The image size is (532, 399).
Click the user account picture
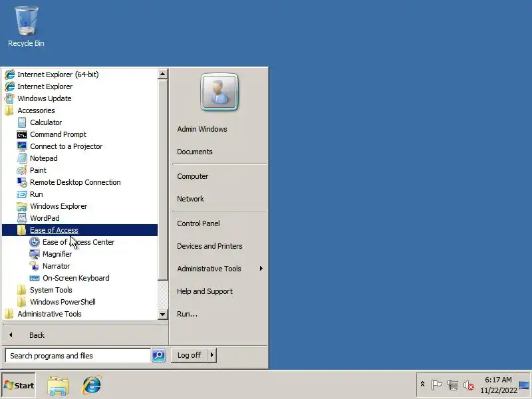pos(219,92)
